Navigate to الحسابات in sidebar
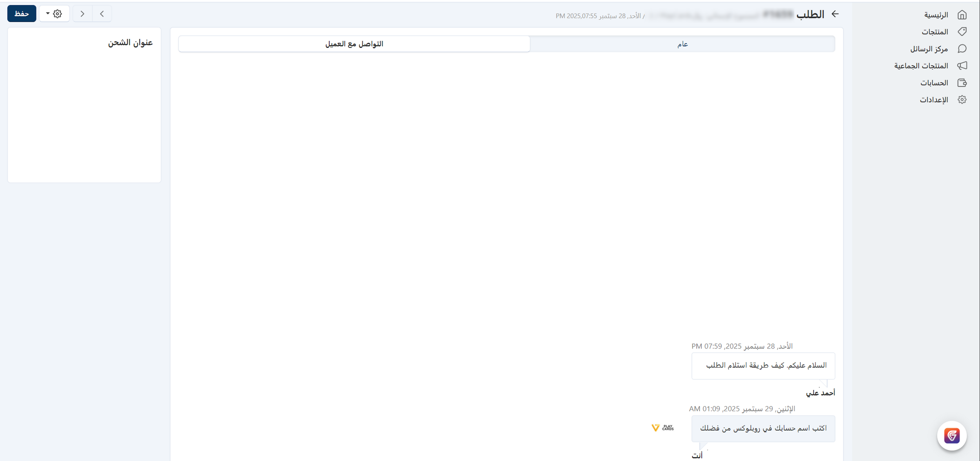 pos(934,83)
